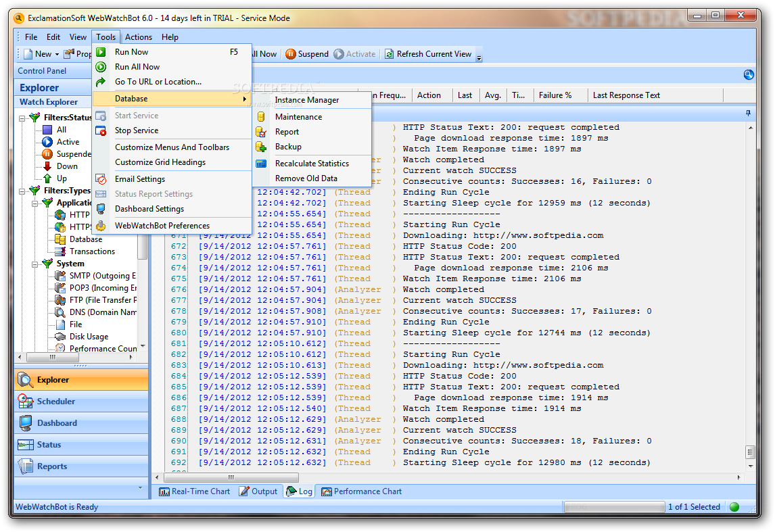Open the Edit menu

pyautogui.click(x=53, y=37)
